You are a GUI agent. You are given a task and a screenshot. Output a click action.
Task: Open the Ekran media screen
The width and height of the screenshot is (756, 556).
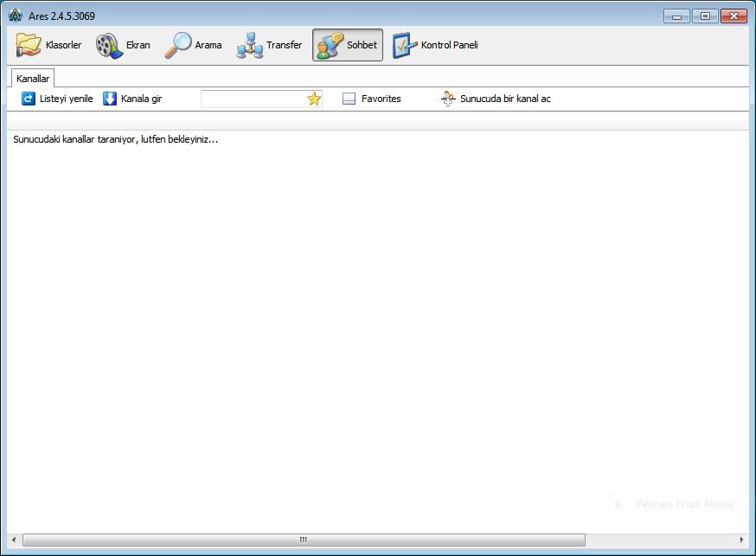point(123,45)
